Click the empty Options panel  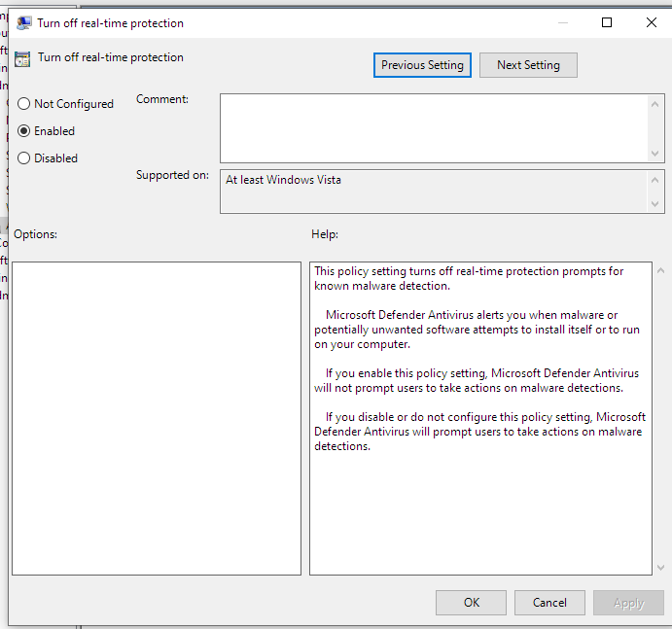click(x=157, y=418)
